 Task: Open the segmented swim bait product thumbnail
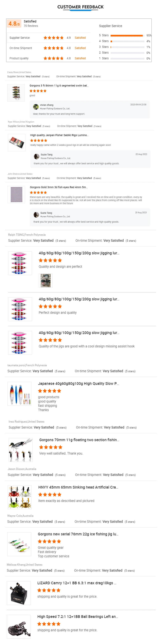click(x=16, y=93)
